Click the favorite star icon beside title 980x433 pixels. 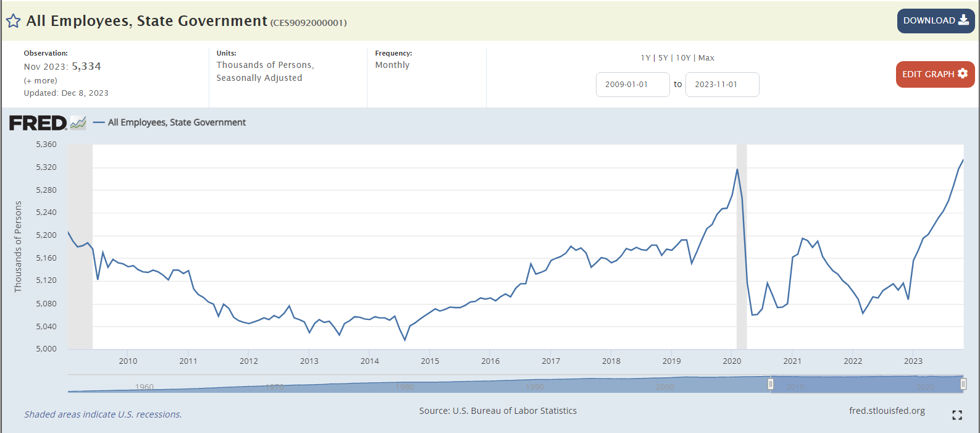pos(13,21)
